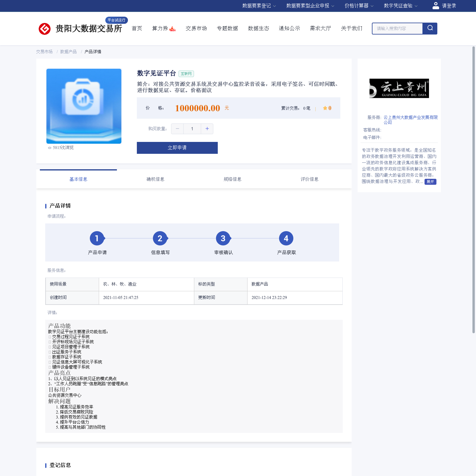Open provider link 云上贵州大数据产业发展有限公司
This screenshot has width=476, height=476.
tap(411, 120)
